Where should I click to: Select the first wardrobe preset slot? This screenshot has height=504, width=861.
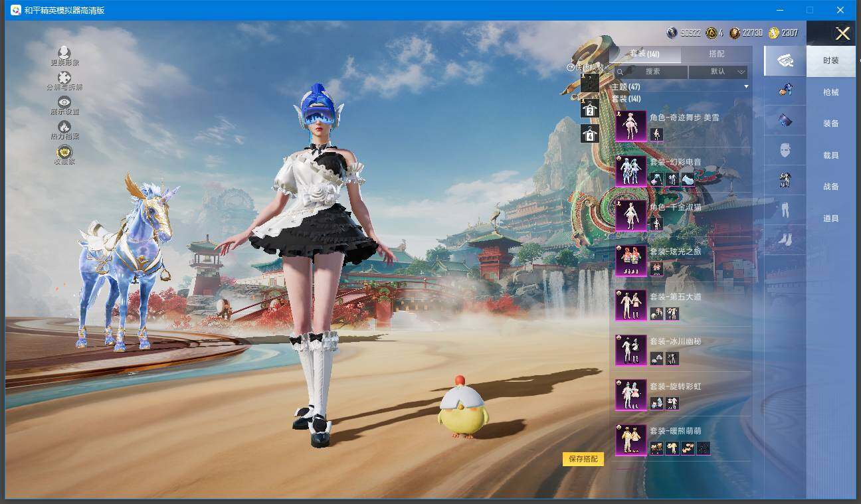click(590, 82)
